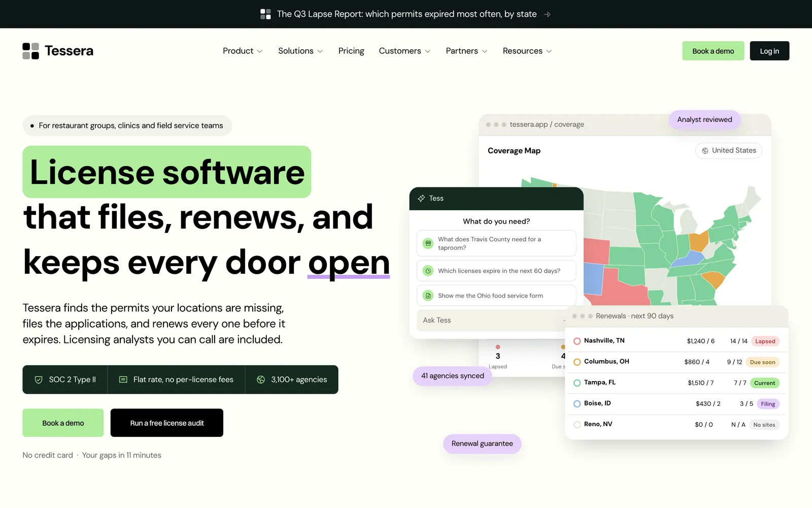Screen dimensions: 812x508
Task: Click the clock icon beside expiring licenses
Action: 428,271
